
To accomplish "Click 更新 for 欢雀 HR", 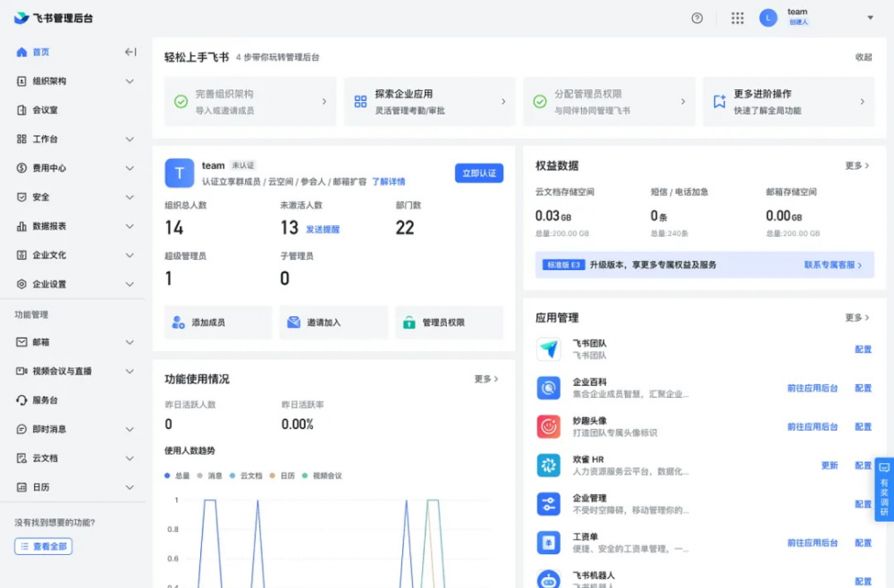I will pyautogui.click(x=830, y=466).
